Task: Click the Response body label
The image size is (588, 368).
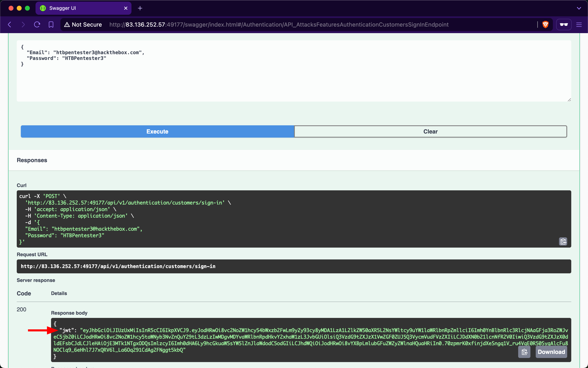Action: 69,313
